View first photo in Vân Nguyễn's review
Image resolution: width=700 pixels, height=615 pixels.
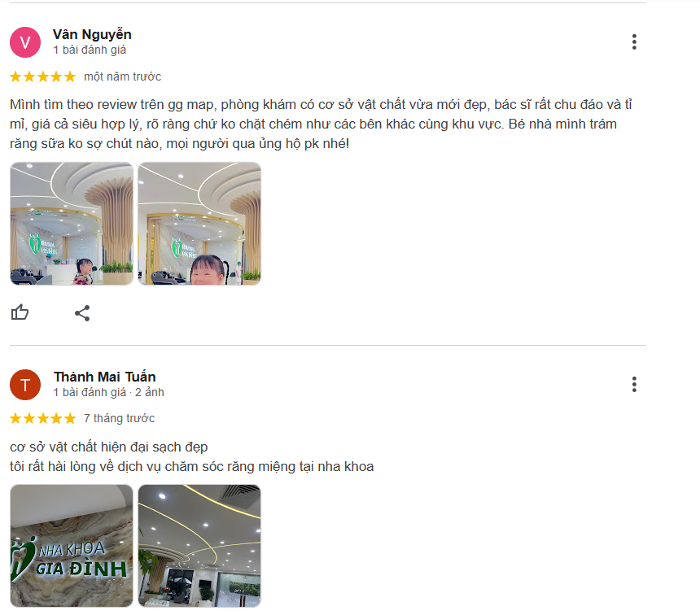72,224
